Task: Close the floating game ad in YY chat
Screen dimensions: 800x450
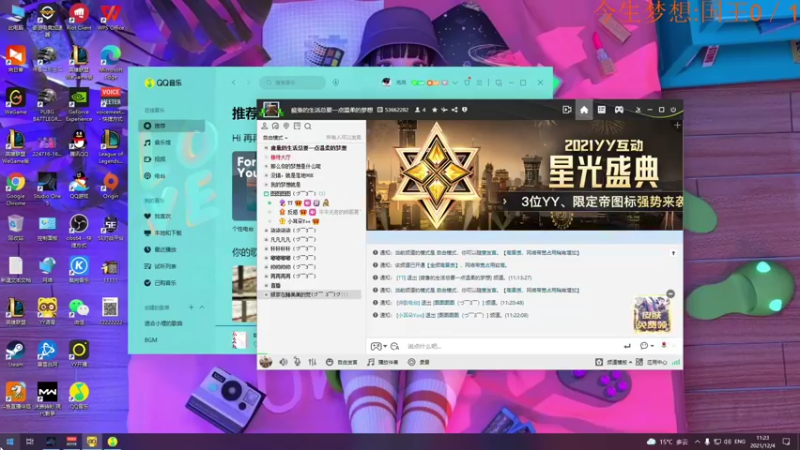Action: [670, 294]
